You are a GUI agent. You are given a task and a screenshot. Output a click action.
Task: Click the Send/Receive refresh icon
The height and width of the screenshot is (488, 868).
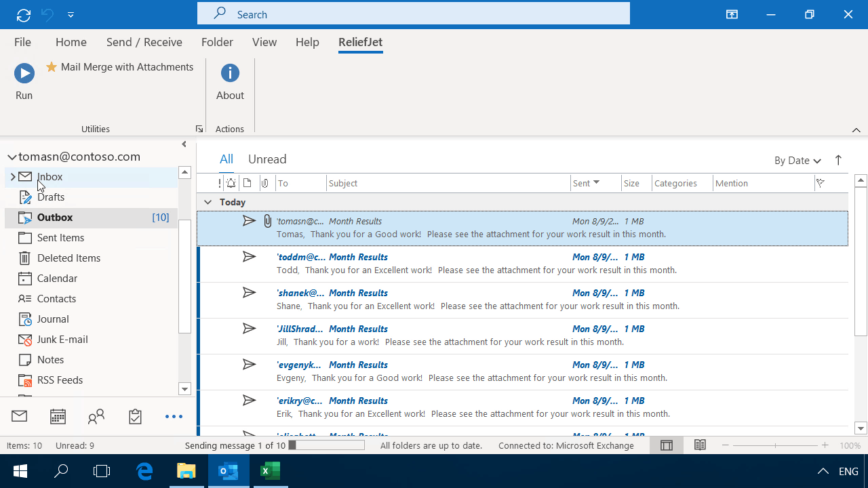pos(23,14)
